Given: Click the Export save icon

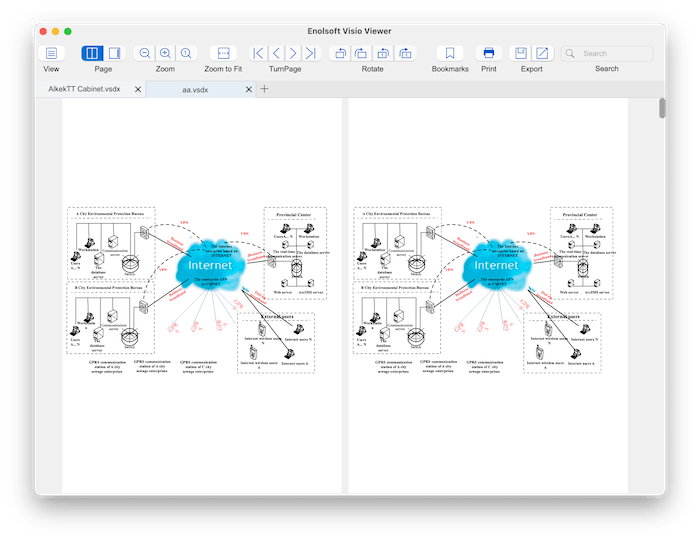Looking at the screenshot, I should click(x=520, y=53).
